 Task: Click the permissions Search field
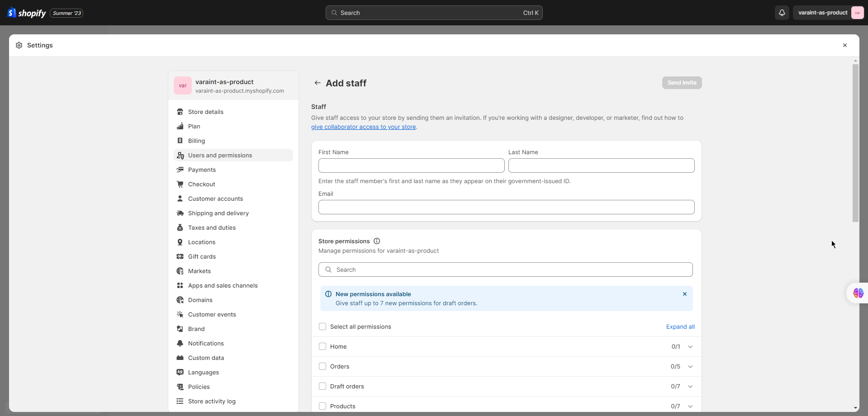(x=505, y=269)
